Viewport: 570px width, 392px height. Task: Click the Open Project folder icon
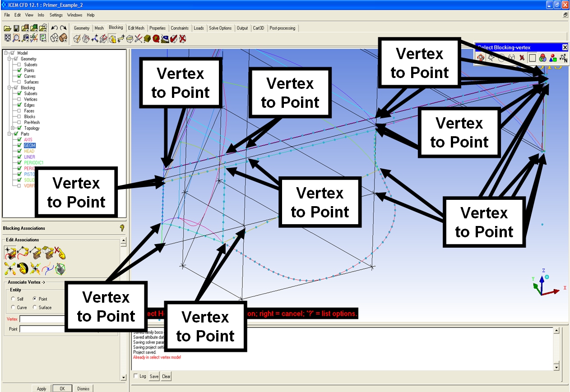(x=7, y=28)
